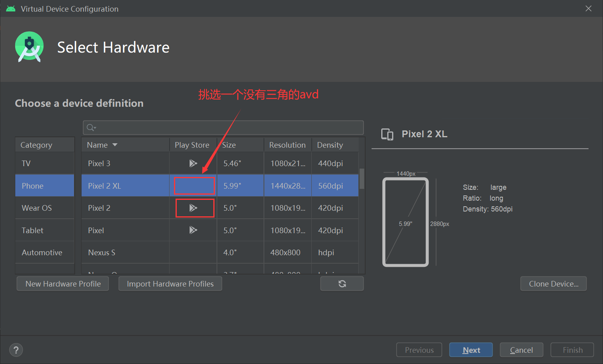Click the 4.0" size cell

240,252
